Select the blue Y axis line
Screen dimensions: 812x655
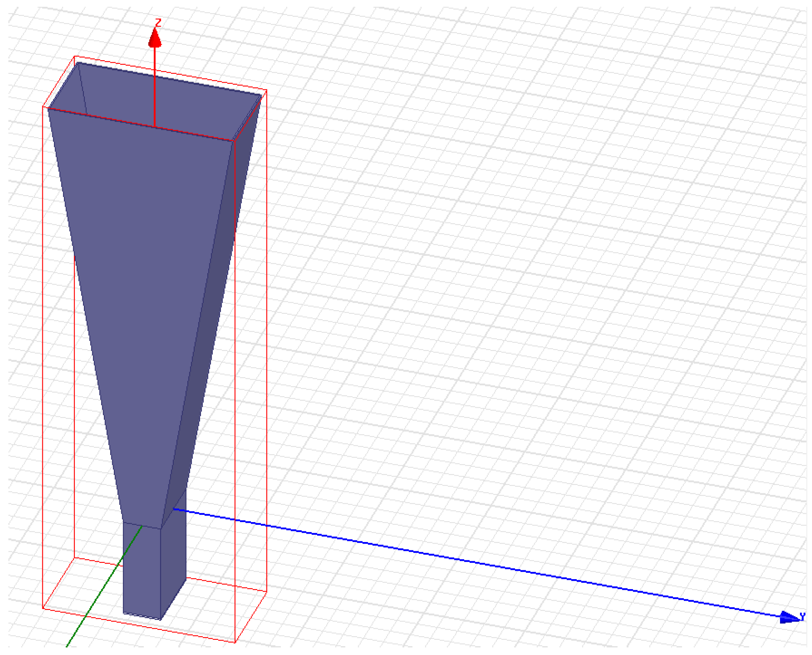point(479,563)
